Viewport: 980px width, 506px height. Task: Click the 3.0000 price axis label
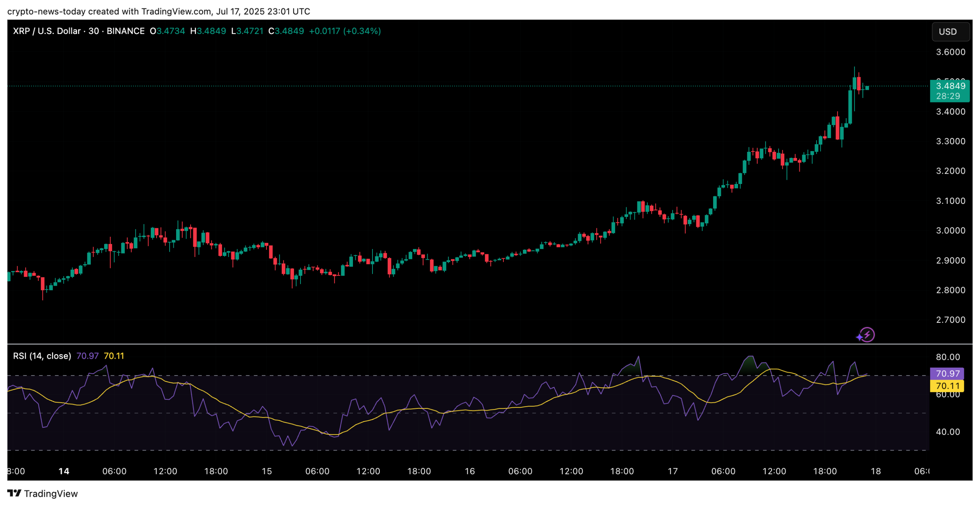click(951, 231)
